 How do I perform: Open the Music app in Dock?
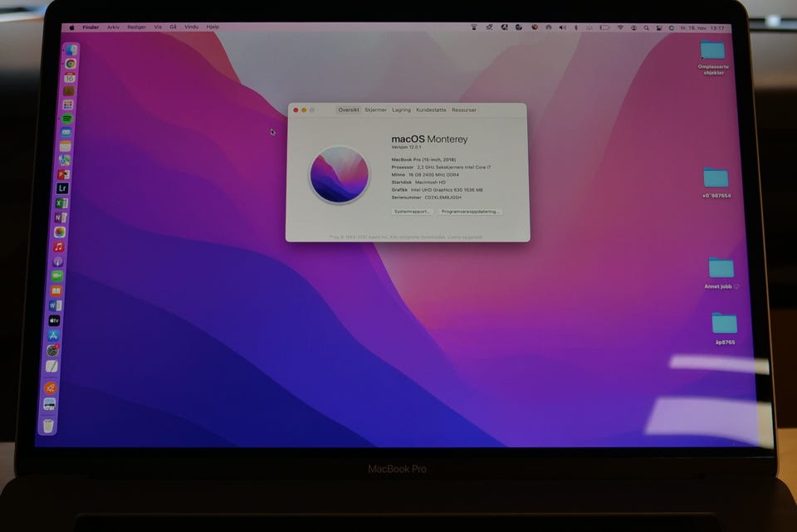click(x=58, y=247)
